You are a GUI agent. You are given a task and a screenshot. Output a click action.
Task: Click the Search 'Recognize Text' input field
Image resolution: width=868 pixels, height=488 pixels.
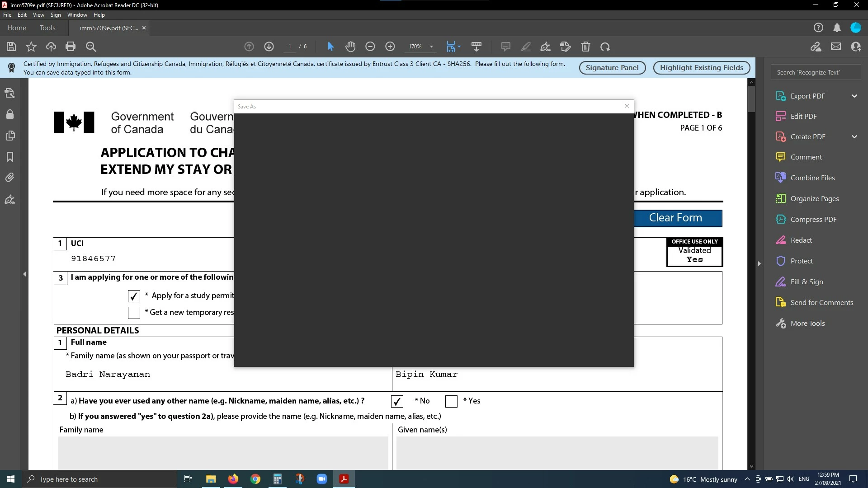point(816,72)
